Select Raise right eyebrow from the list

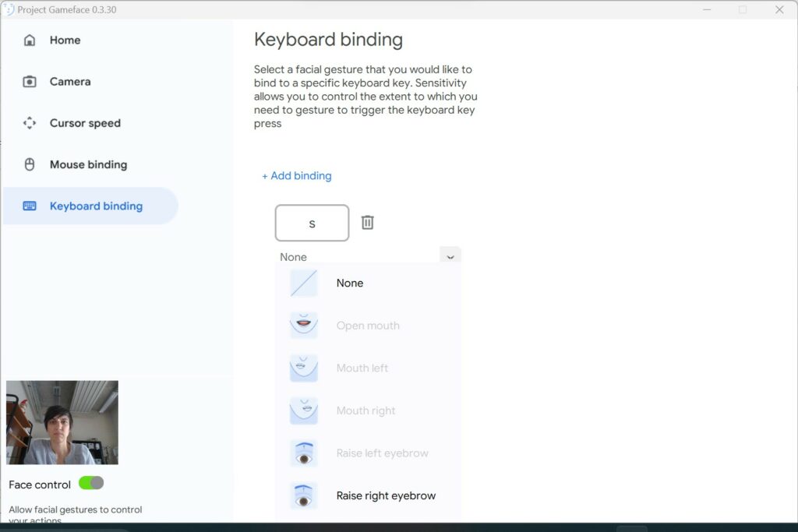[x=386, y=495]
